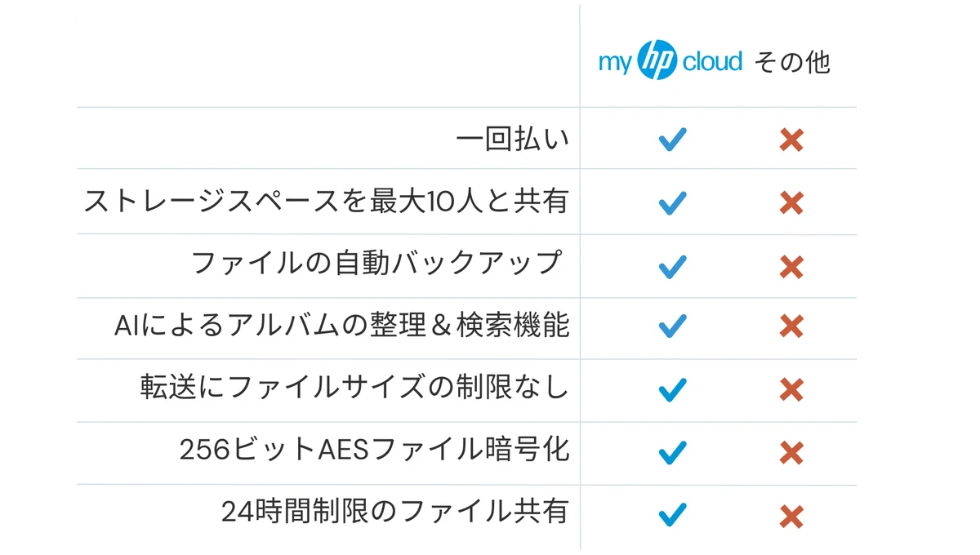Click blue checkmark for AIアルバム整理 row
The width and height of the screenshot is (980, 555).
672,326
